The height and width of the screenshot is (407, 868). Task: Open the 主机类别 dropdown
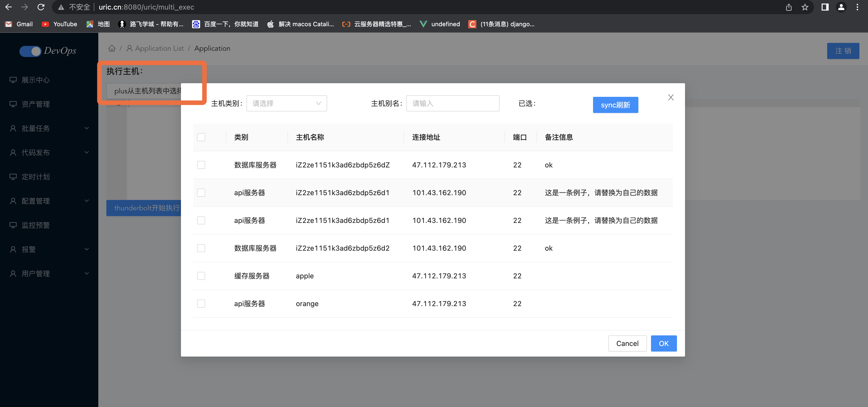point(286,103)
